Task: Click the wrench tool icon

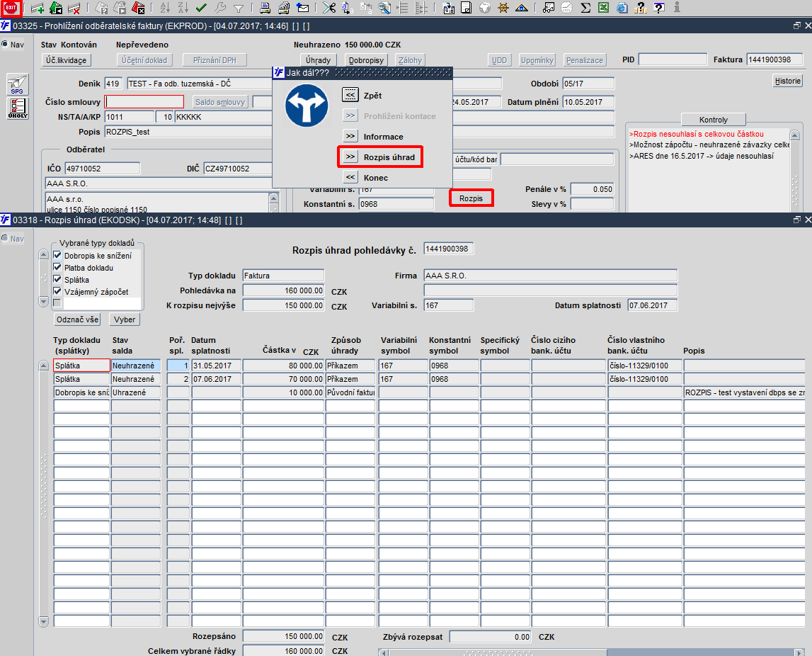Action: tap(220, 8)
